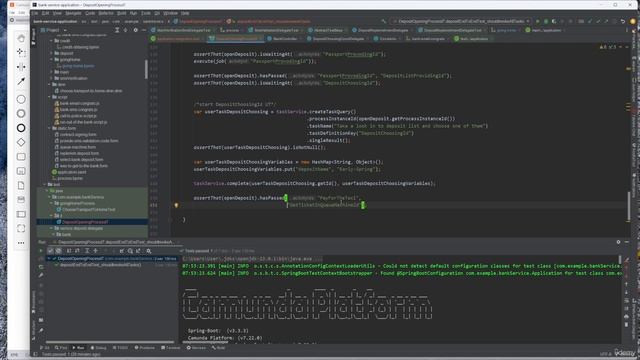Hide the Project panel with the minus icon
Image resolution: width=640 pixels, height=360 pixels.
144,30
